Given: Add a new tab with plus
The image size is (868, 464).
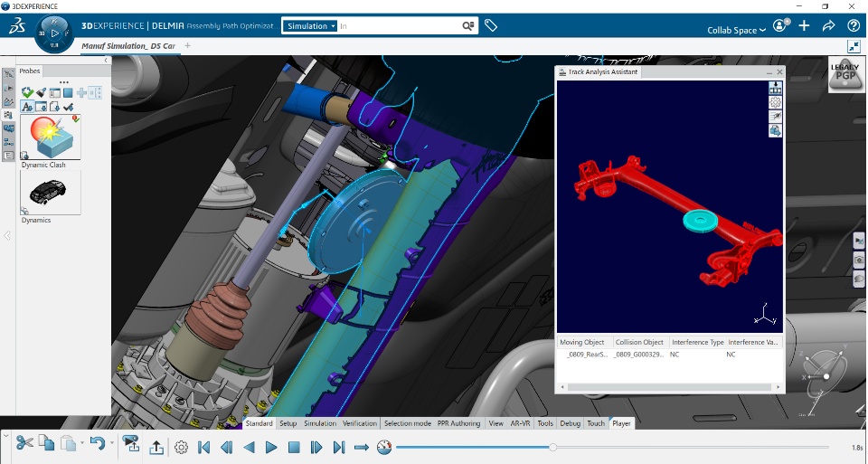Looking at the screenshot, I should pyautogui.click(x=188, y=46).
